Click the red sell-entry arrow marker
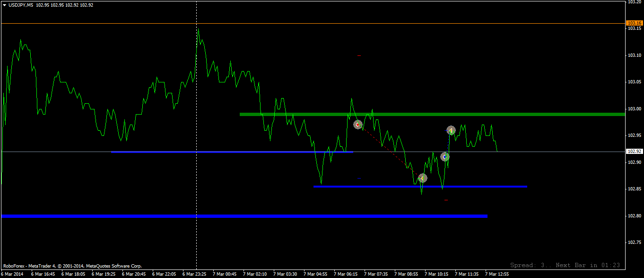Viewport: 644px width, 278px height. (358, 125)
